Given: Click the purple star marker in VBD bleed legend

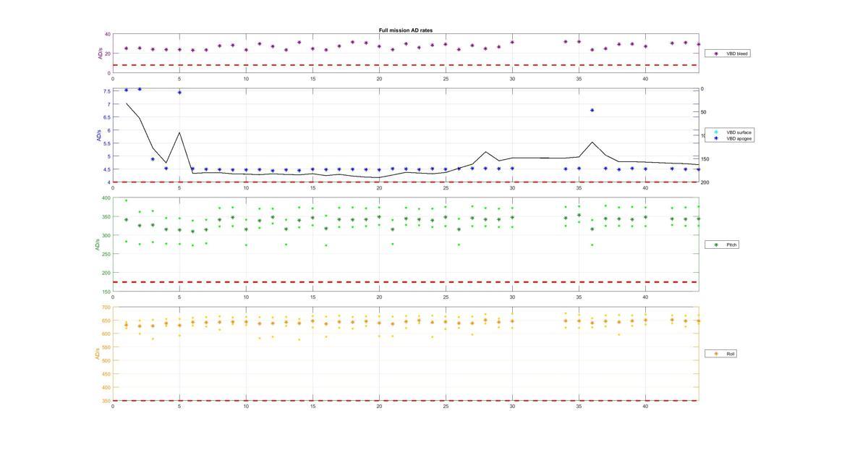Looking at the screenshot, I should pos(716,54).
